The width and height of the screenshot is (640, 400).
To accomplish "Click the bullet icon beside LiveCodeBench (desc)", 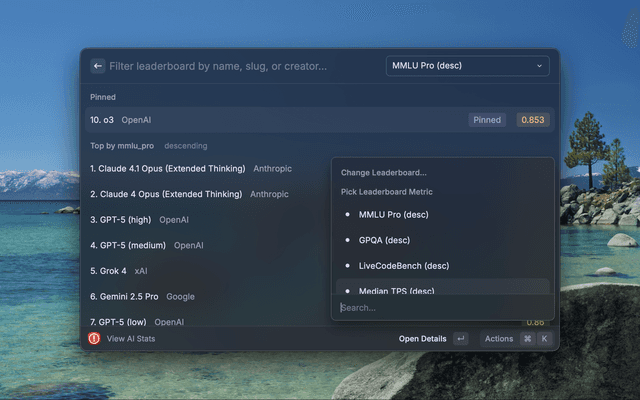I will 348,266.
